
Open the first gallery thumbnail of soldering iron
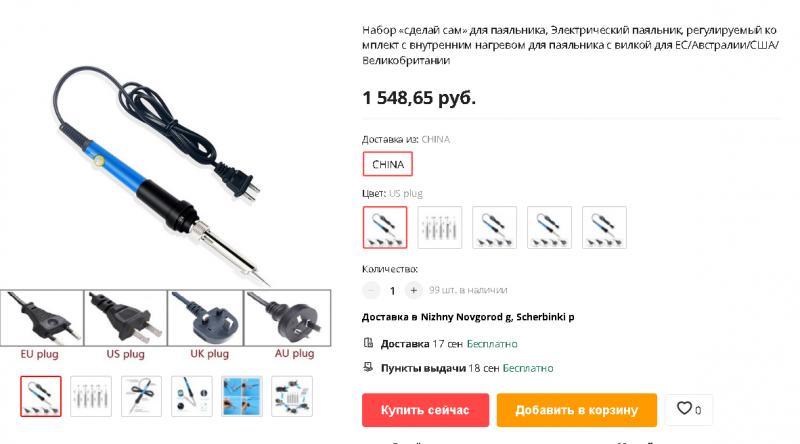[41, 397]
